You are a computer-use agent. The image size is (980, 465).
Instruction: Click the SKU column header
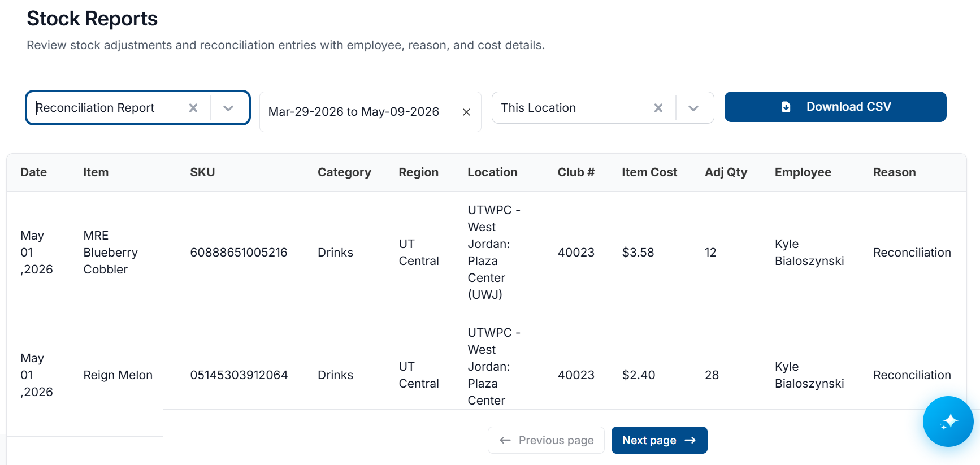tap(202, 172)
